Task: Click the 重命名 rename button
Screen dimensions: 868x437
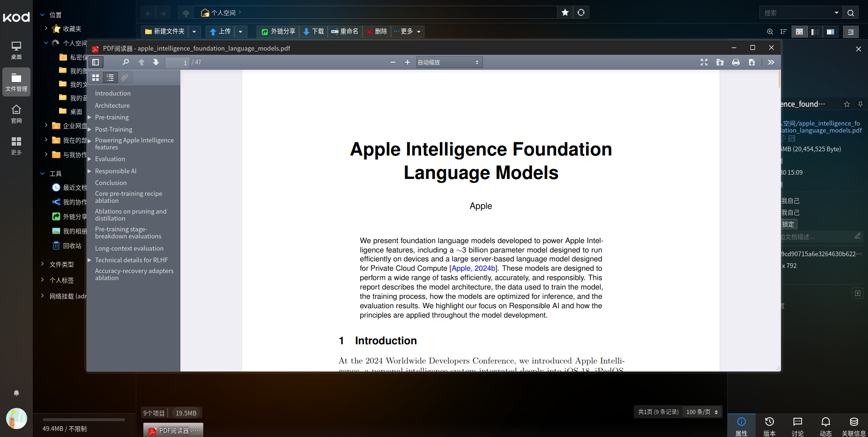Action: [x=345, y=31]
